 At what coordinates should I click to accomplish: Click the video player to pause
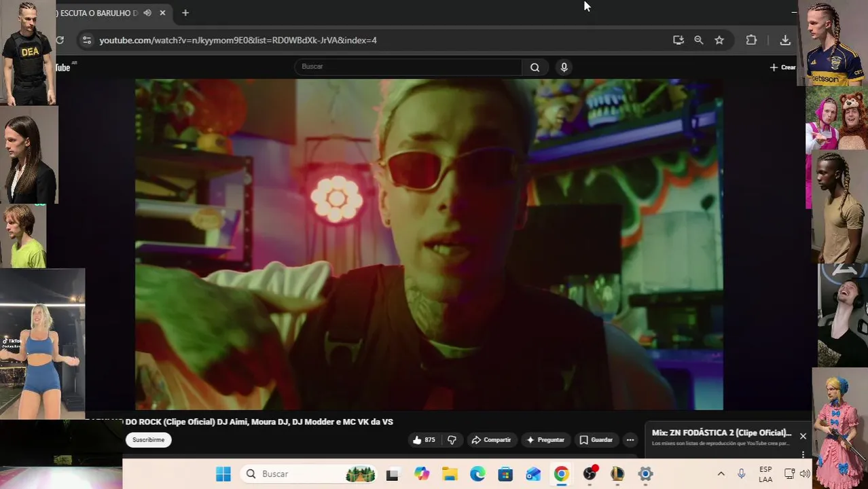pyautogui.click(x=429, y=244)
